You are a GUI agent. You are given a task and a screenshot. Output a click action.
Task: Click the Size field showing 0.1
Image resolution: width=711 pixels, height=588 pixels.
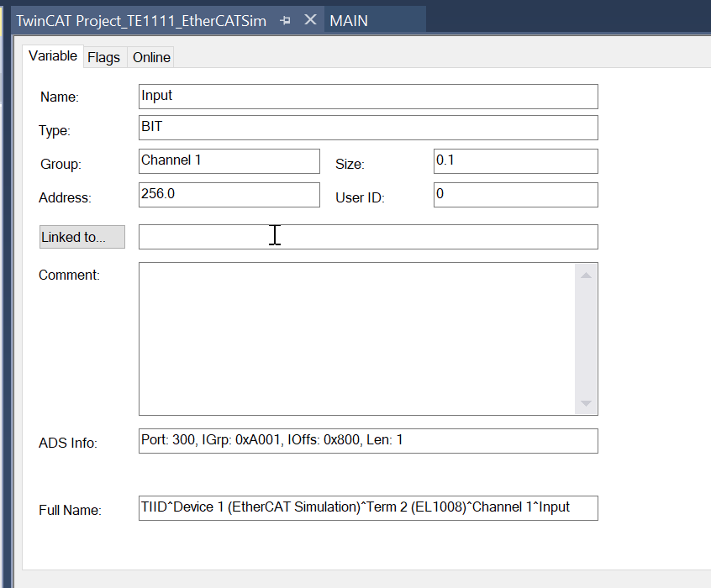coord(515,161)
